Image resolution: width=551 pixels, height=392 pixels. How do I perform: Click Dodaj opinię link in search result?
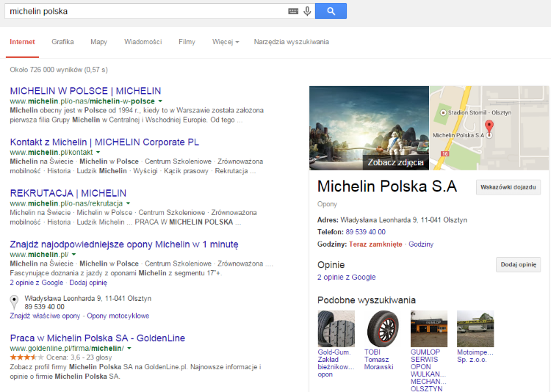pyautogui.click(x=88, y=283)
